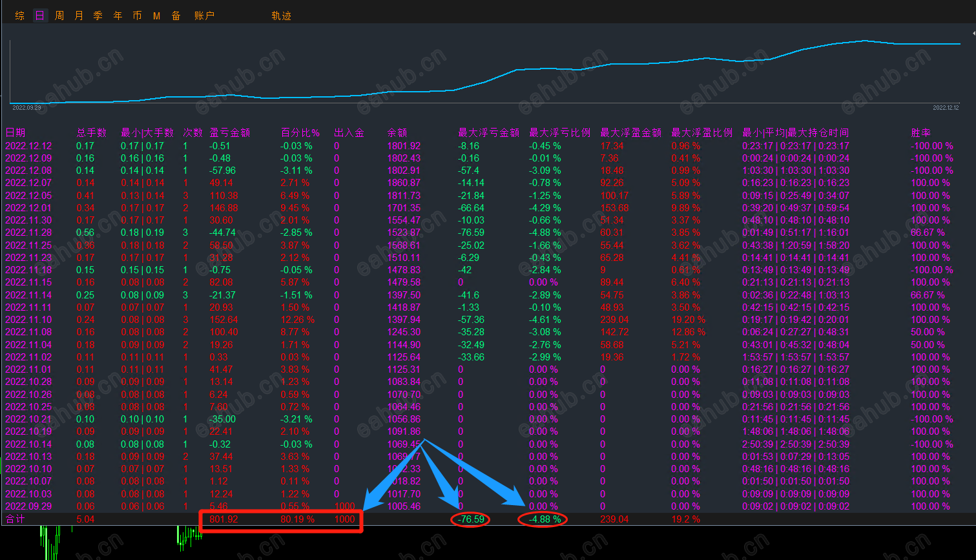Screen dimensions: 976x560
Task: Click total 19.2 % in 合计 row
Action: pyautogui.click(x=685, y=519)
